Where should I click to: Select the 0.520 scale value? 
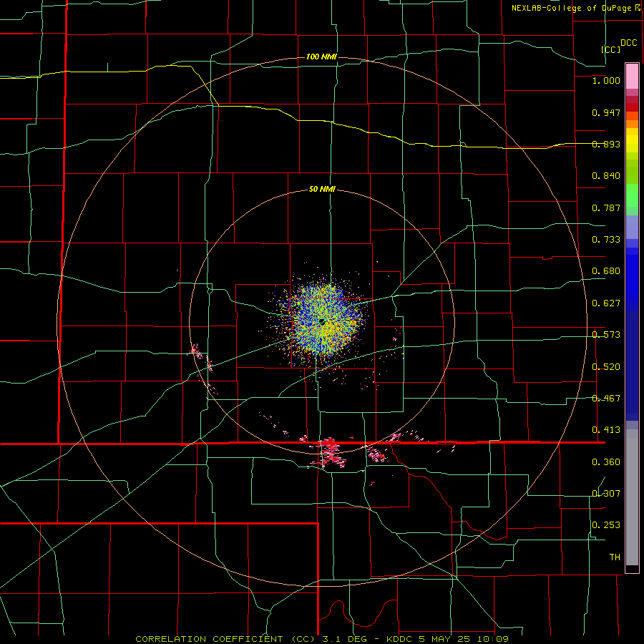coord(606,367)
